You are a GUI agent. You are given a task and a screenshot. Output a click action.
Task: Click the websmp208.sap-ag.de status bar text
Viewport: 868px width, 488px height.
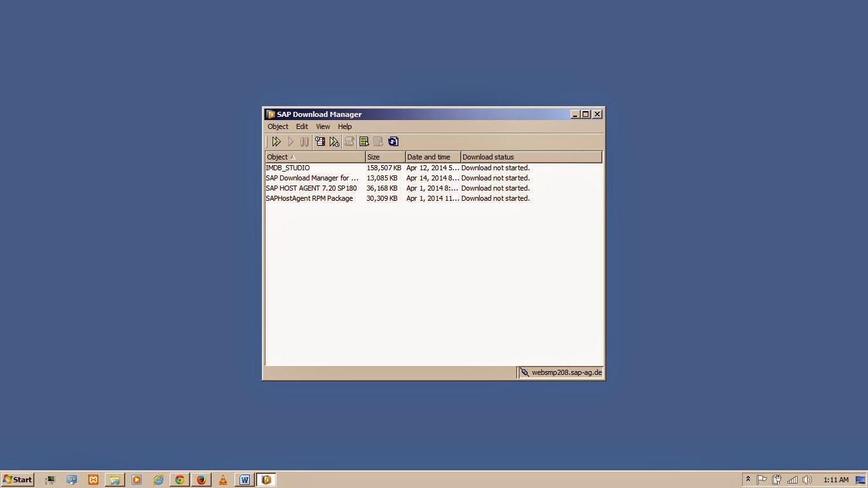pyautogui.click(x=567, y=372)
